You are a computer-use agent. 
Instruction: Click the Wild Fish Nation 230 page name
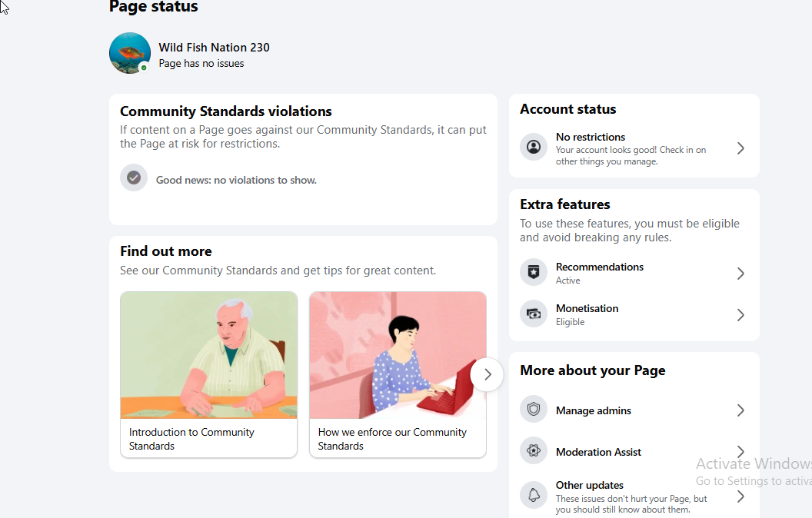pyautogui.click(x=214, y=48)
